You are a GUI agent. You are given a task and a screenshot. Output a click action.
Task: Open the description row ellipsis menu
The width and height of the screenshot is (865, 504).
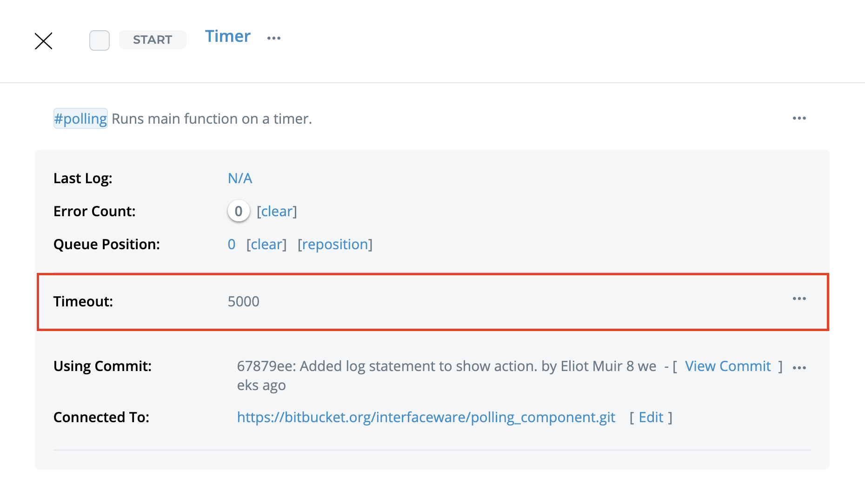[799, 119]
